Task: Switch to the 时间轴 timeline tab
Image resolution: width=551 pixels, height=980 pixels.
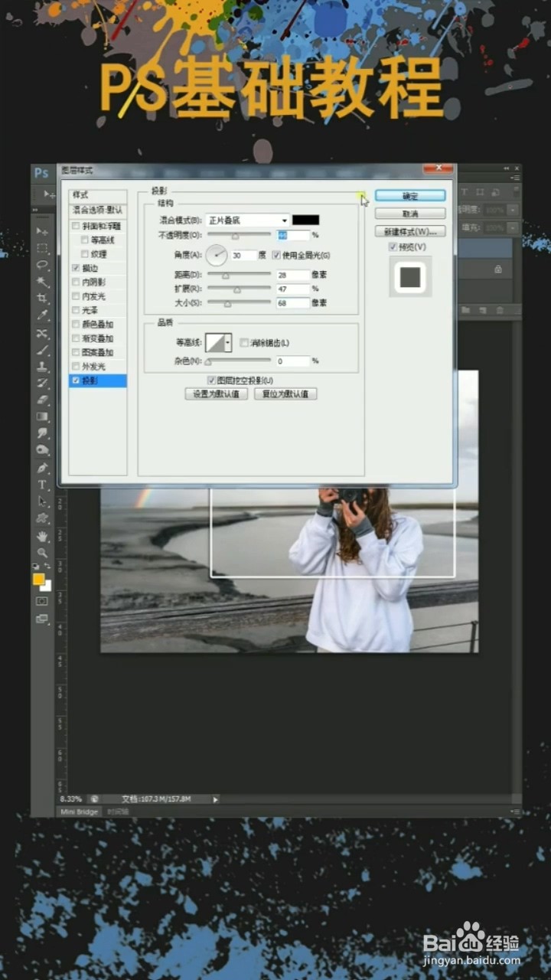Action: pos(116,812)
